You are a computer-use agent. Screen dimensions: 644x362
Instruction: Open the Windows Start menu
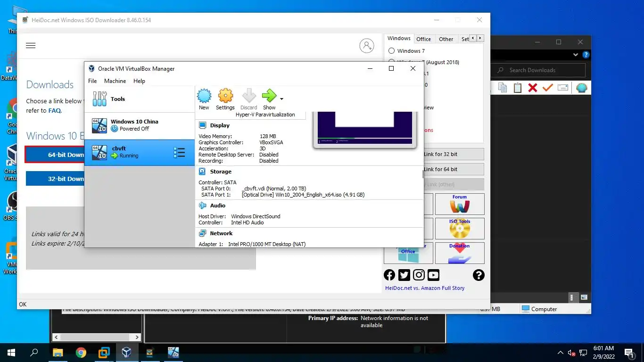point(11,352)
